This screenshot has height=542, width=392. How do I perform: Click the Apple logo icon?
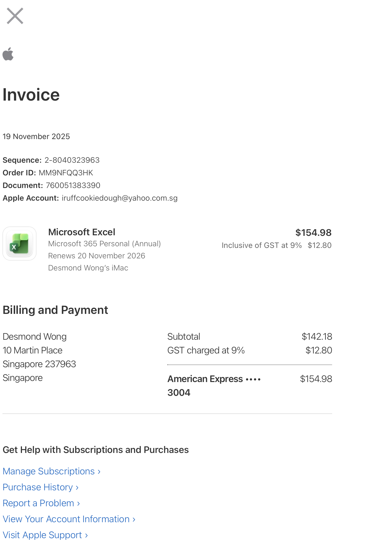pos(8,54)
